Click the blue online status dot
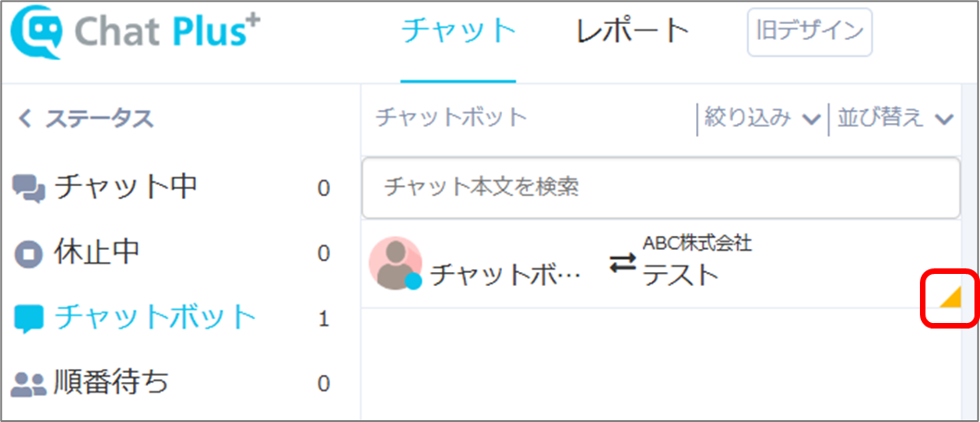This screenshot has height=422, width=980. point(413,281)
